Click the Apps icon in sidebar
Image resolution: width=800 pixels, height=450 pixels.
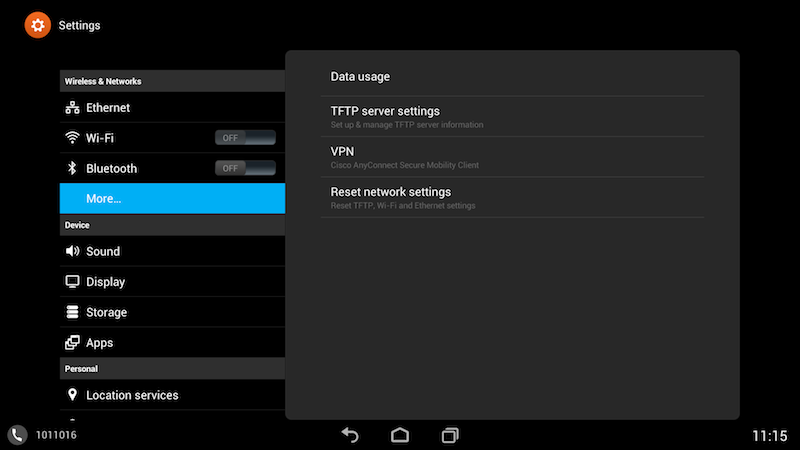[x=72, y=343]
